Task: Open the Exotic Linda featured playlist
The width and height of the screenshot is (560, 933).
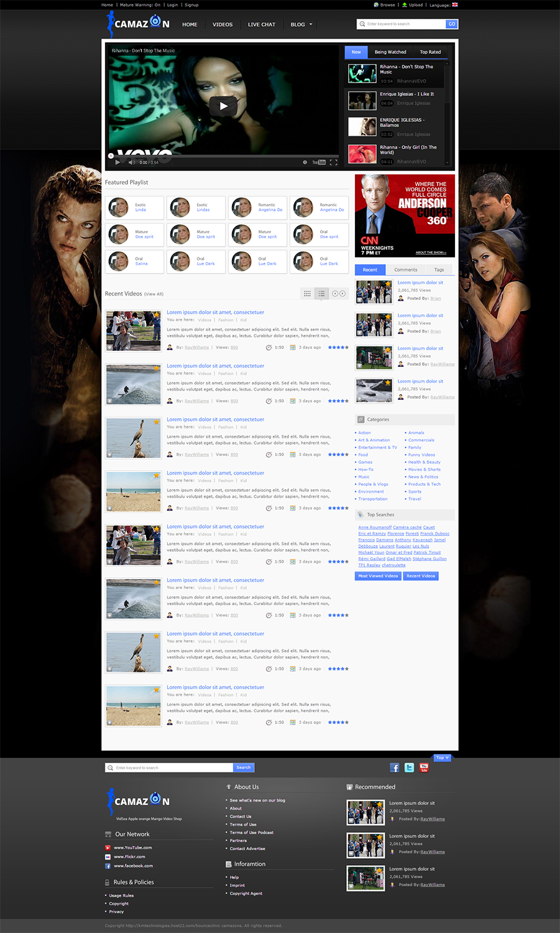Action: click(134, 207)
